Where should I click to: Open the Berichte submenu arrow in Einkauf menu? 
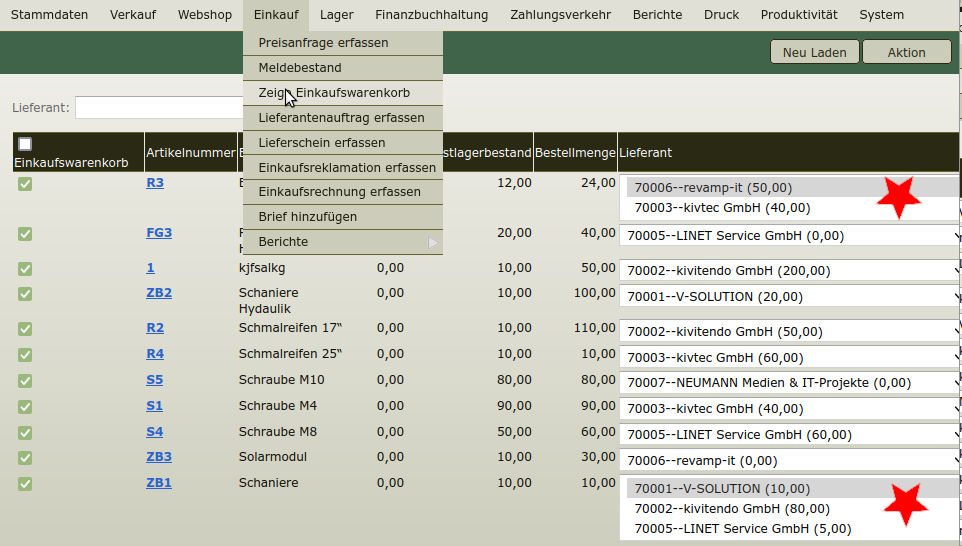tap(432, 242)
